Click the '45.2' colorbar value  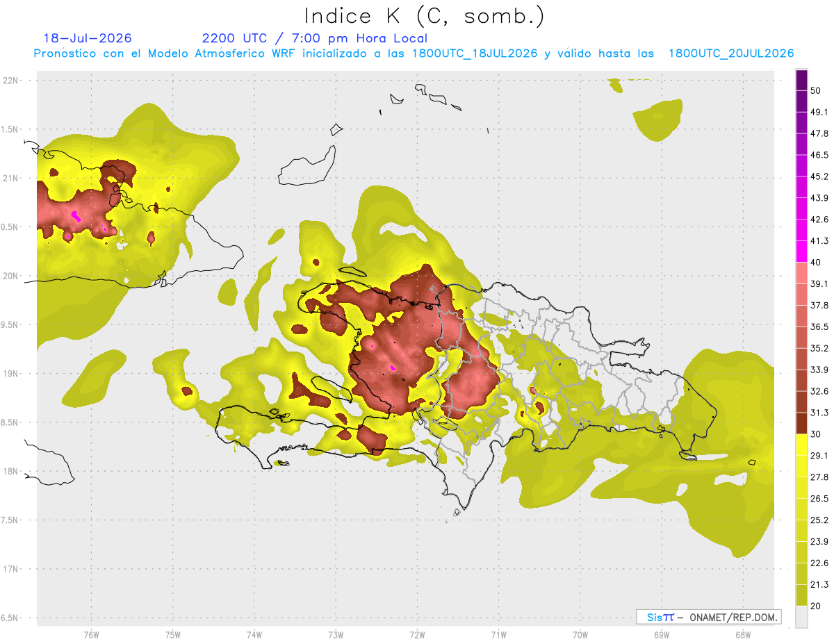coord(819,176)
